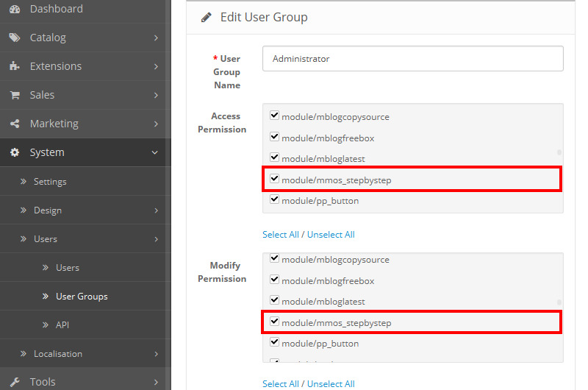
Task: Click the Marketing share icon
Action: [x=15, y=124]
